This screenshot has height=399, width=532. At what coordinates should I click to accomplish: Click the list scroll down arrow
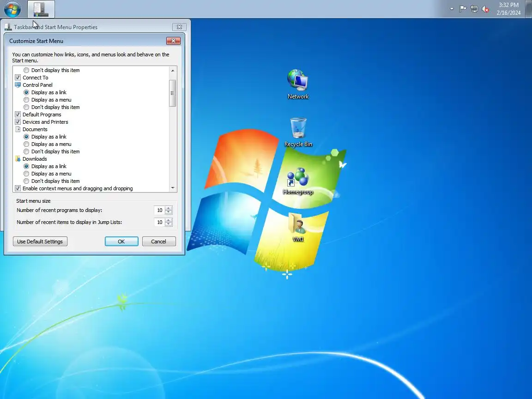click(173, 187)
